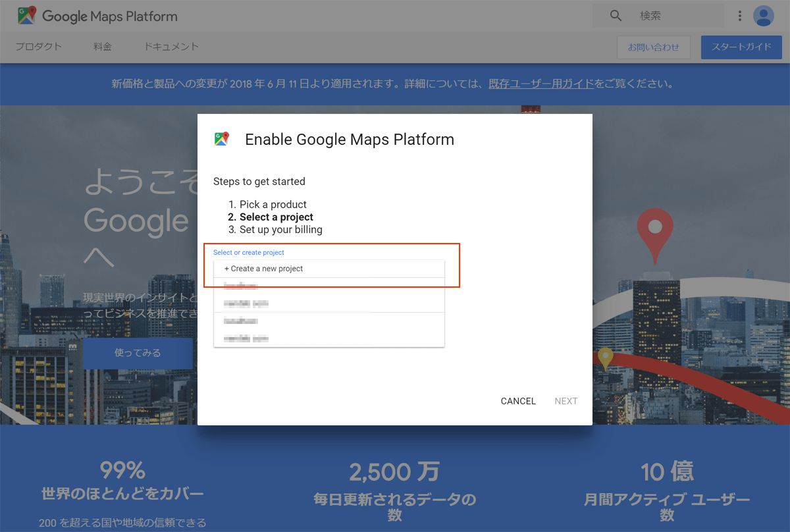790x532 pixels.
Task: Click the Maps pin icon in dialog title
Action: [x=221, y=139]
